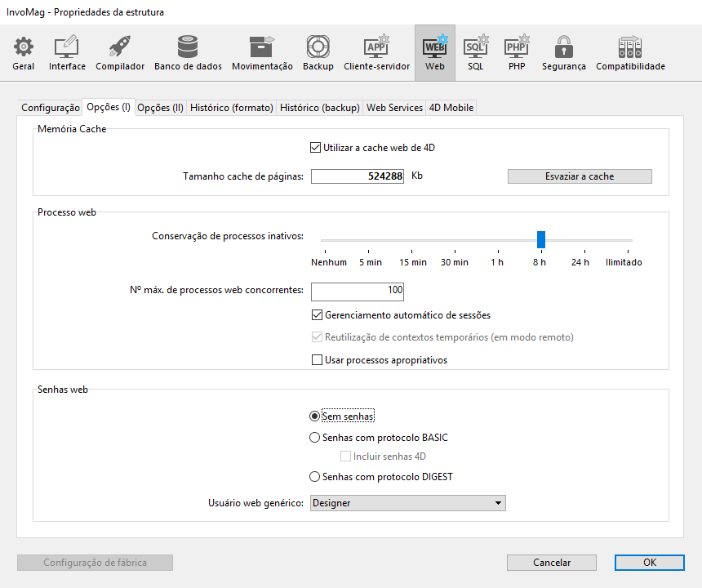Select the Segurança padlock icon
This screenshot has width=702, height=588.
click(563, 53)
